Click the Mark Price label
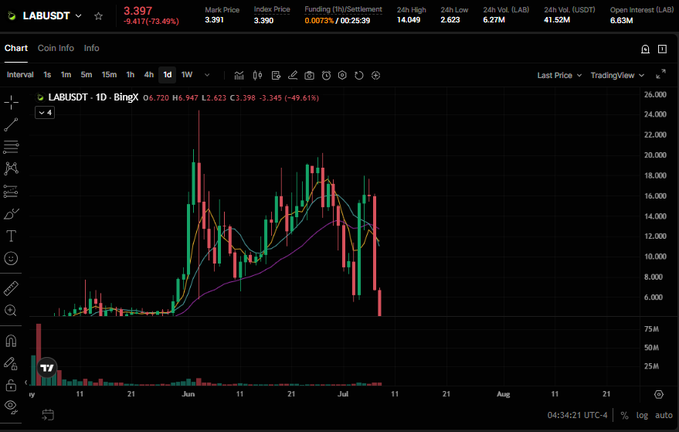 222,10
